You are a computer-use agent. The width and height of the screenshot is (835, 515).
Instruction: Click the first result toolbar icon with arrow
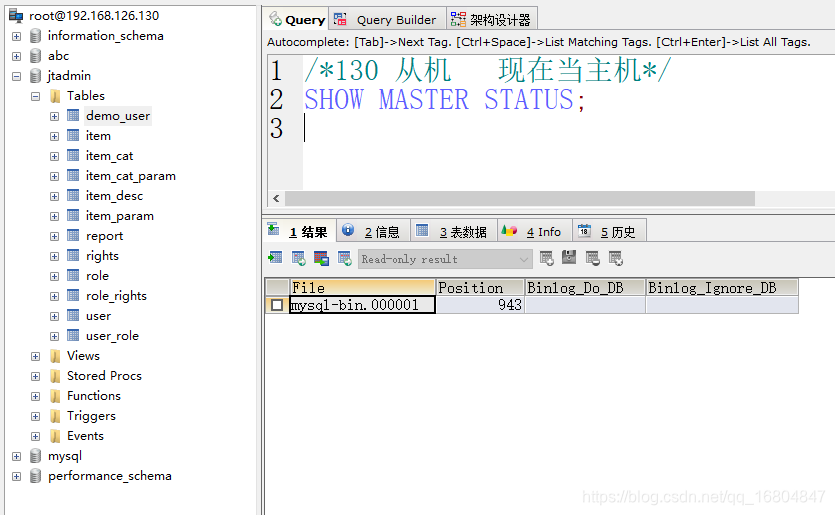(x=275, y=258)
